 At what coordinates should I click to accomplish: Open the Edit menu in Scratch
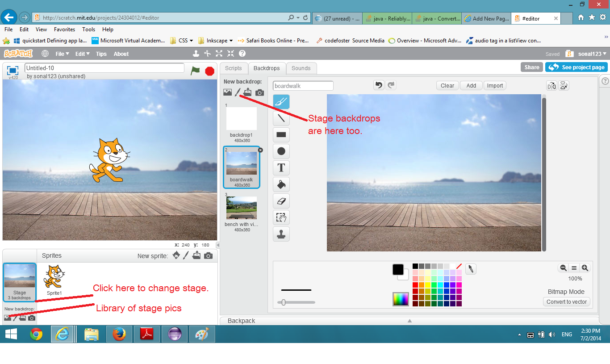82,54
